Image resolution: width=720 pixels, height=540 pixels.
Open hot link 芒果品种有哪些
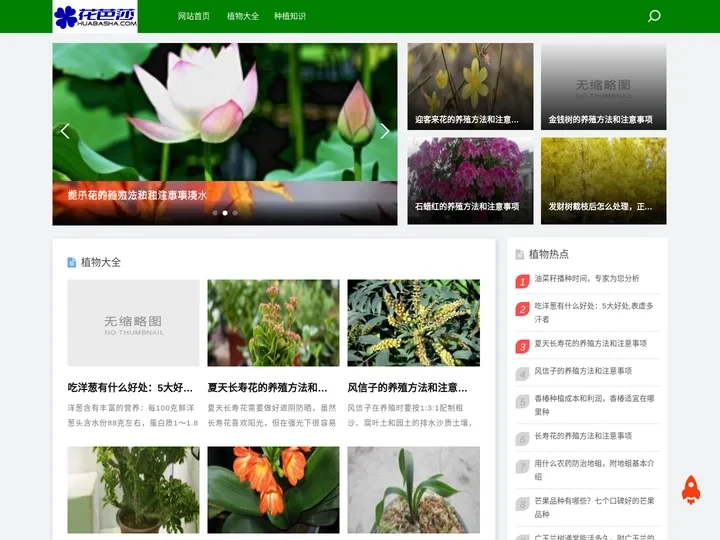click(594, 507)
